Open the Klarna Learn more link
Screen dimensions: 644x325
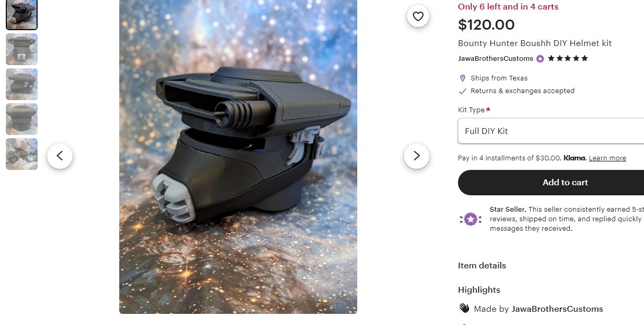click(607, 158)
